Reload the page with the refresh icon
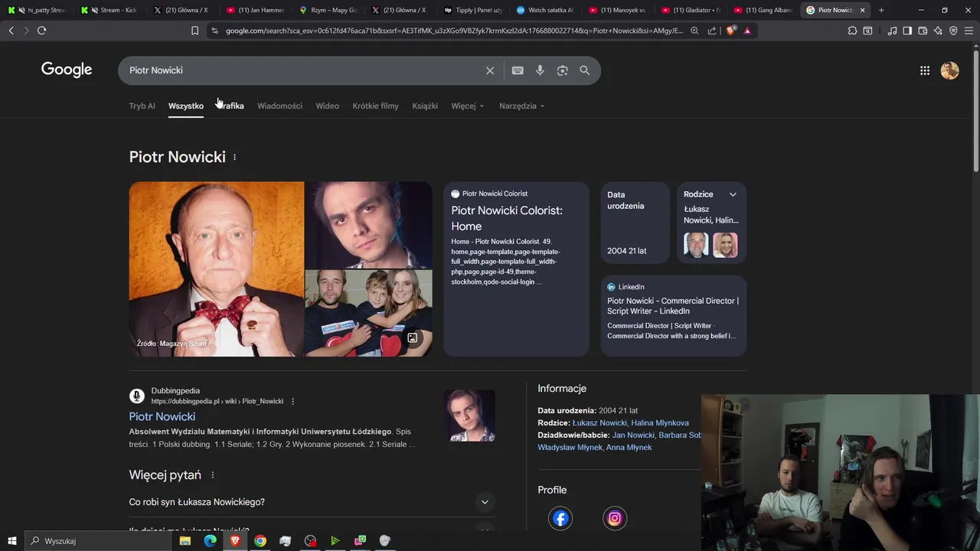Screen dimensions: 980x551 coord(41,31)
